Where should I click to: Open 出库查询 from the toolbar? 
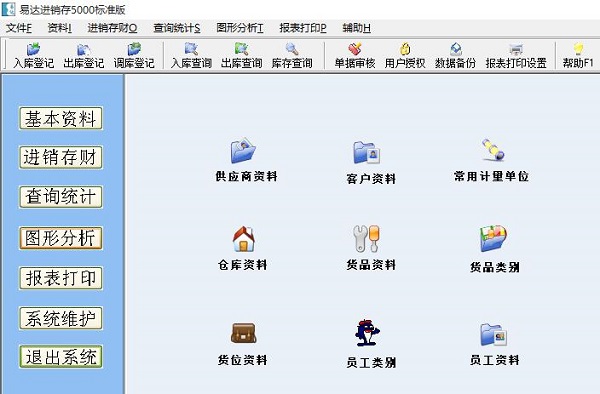tap(241, 56)
